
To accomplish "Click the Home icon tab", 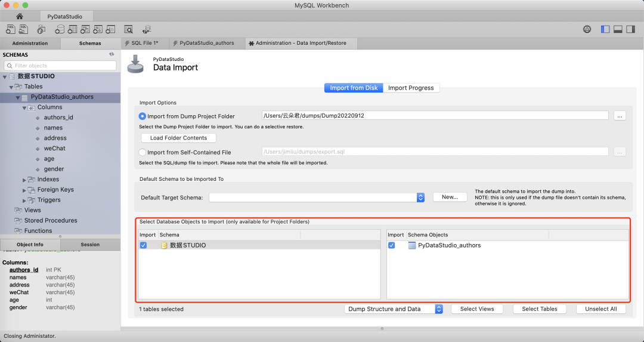I will [x=20, y=16].
